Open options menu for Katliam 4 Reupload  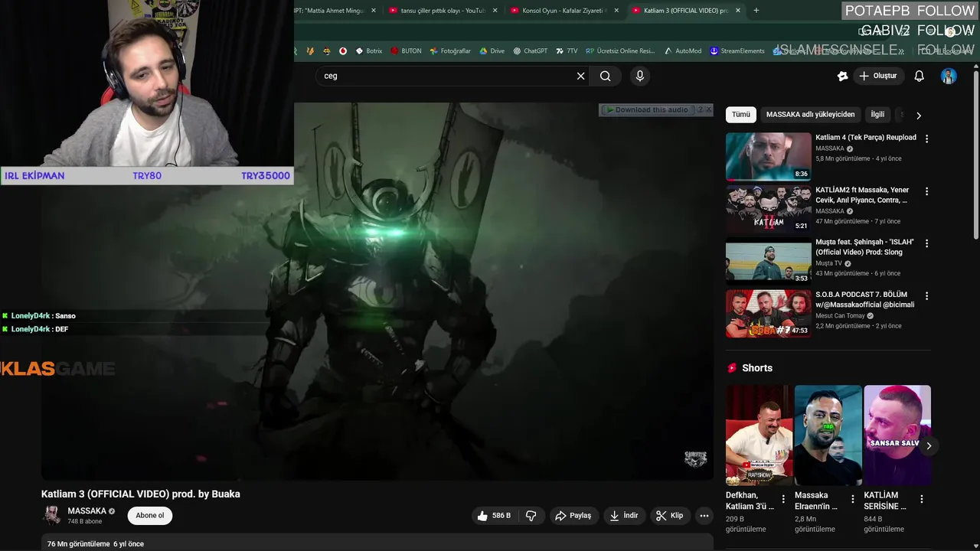(926, 139)
